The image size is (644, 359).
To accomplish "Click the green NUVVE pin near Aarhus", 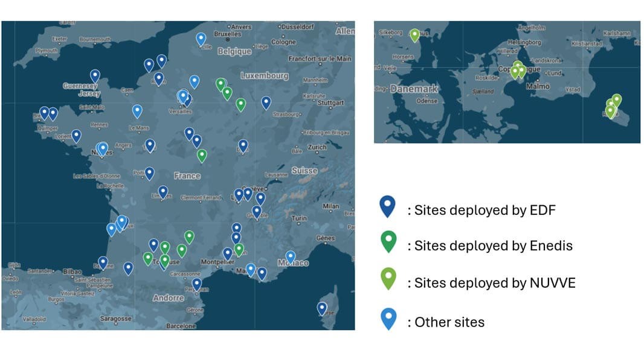I will coord(414,35).
